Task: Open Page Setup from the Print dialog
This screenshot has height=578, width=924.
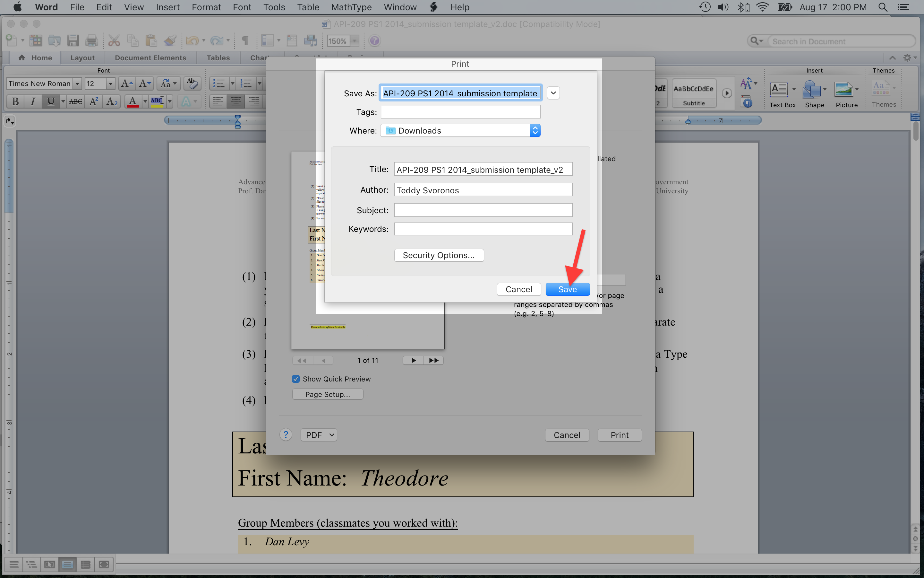Action: (328, 394)
